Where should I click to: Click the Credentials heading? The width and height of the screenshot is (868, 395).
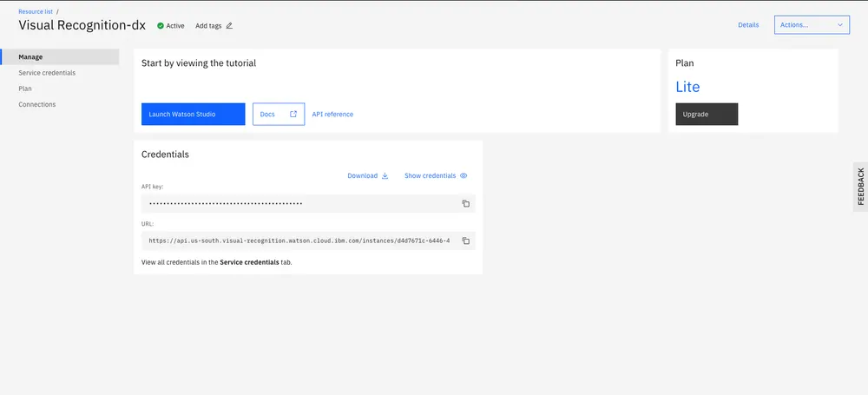click(x=165, y=155)
